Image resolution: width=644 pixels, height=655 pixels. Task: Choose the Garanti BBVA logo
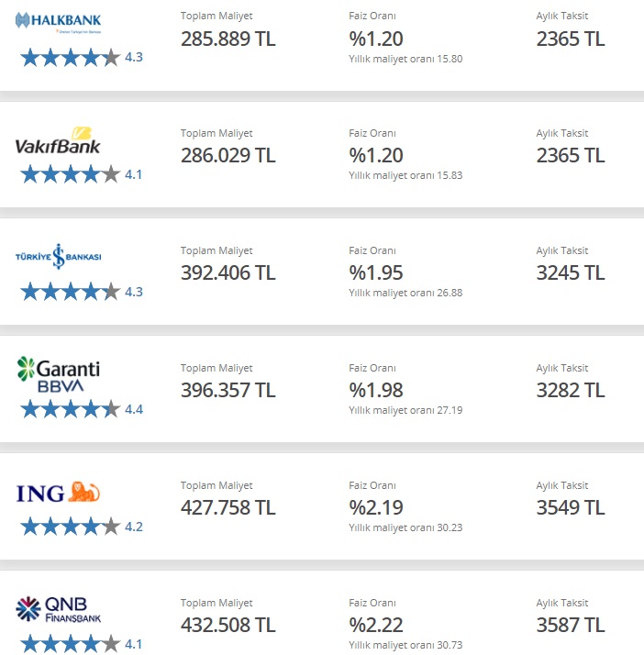[x=58, y=374]
